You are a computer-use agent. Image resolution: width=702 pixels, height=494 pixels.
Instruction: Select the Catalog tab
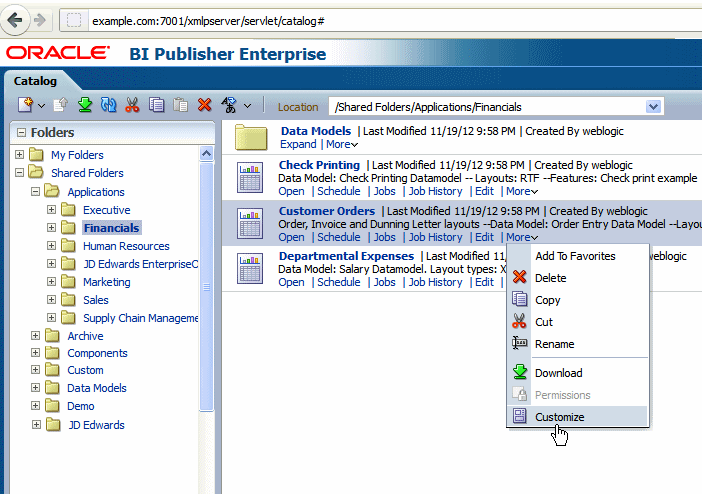pos(35,81)
